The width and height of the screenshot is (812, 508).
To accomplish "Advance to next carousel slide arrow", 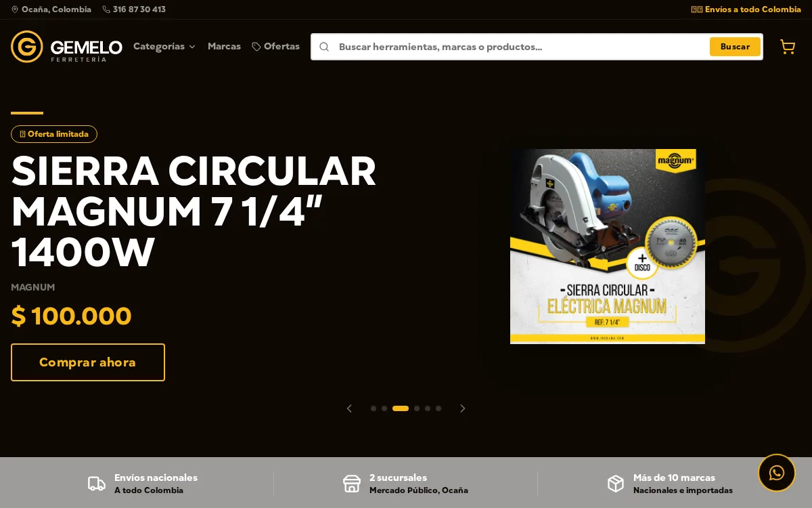I will (x=463, y=408).
